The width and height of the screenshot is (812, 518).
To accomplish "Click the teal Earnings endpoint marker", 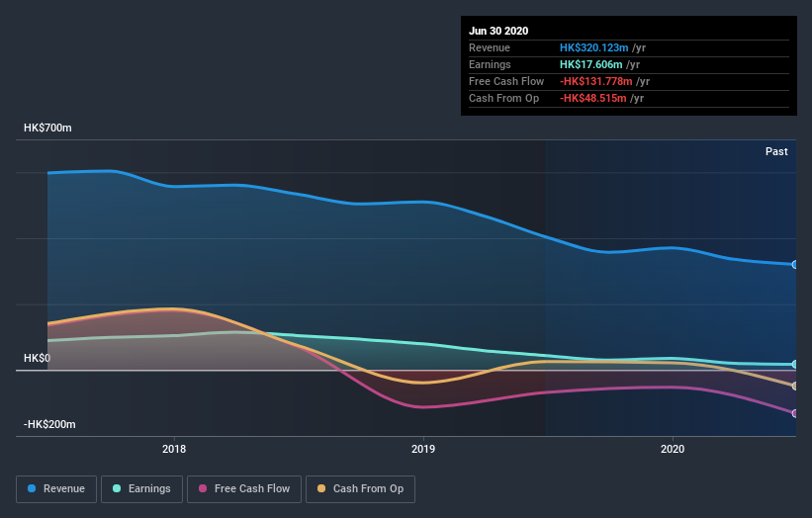I will 794,365.
